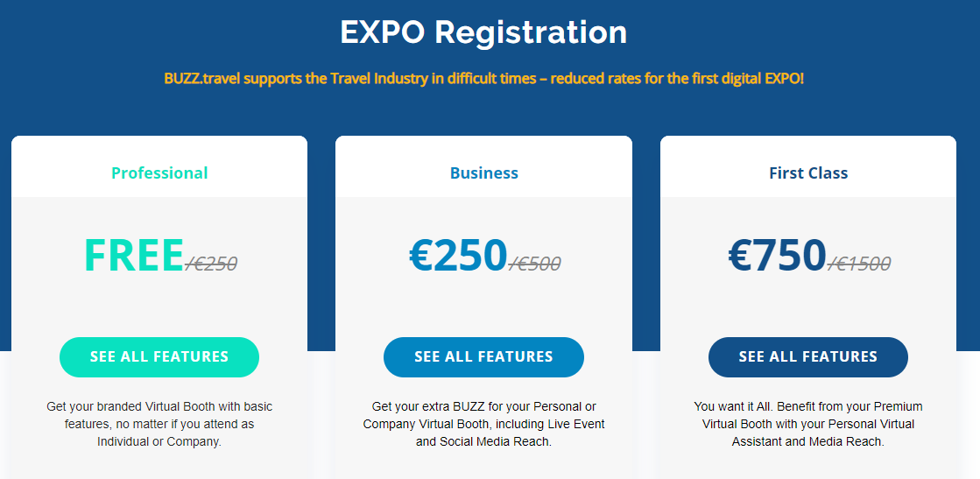
Task: Click the EXPO Registration heading
Action: (x=483, y=32)
